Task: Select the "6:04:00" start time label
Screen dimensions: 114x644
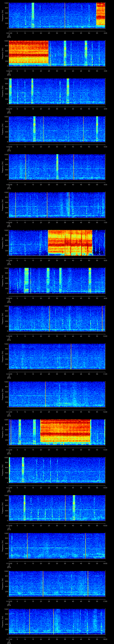Action: 9,147
